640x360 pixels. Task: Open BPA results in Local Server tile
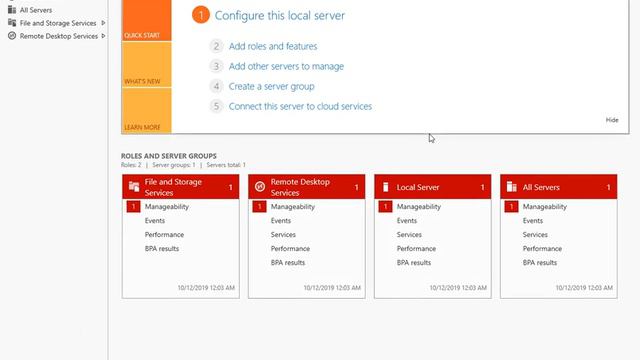(x=414, y=263)
